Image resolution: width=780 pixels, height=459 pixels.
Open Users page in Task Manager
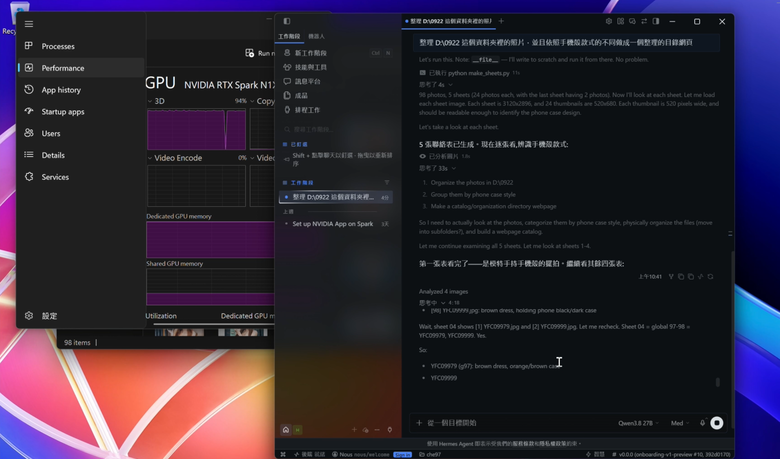[81, 133]
